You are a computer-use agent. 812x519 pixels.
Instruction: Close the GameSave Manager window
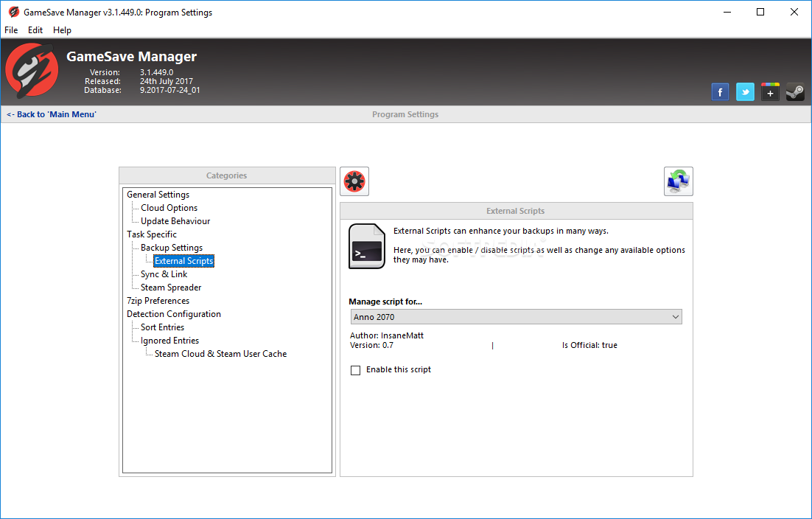point(794,12)
